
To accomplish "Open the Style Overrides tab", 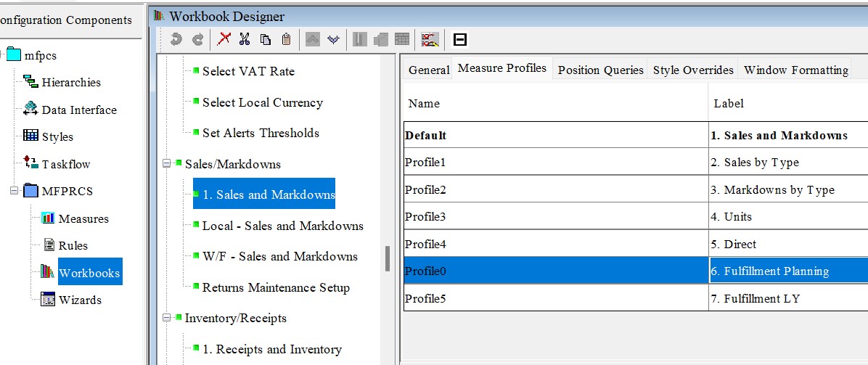I will pyautogui.click(x=693, y=70).
